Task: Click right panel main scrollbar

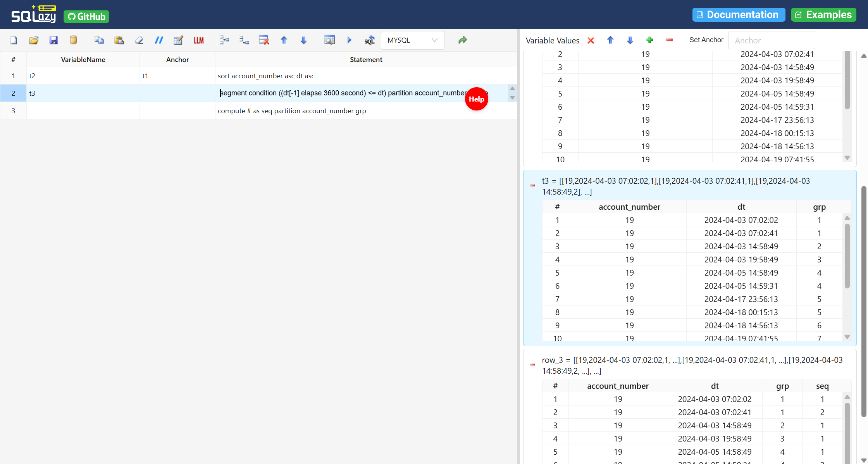Action: click(864, 302)
